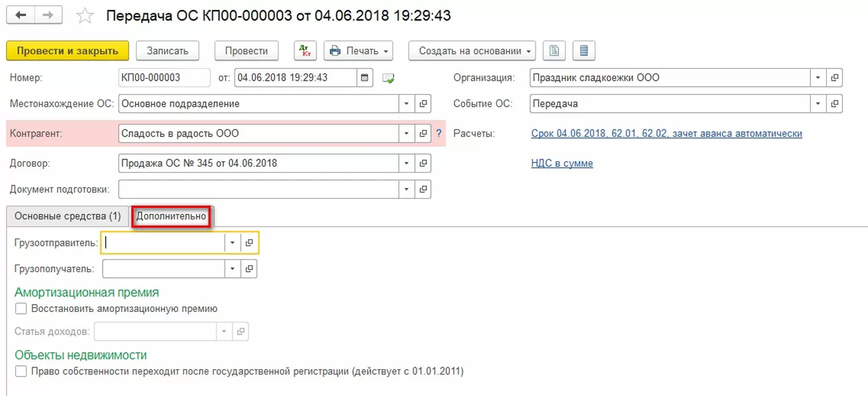Open the Печать dropdown menu

click(358, 51)
